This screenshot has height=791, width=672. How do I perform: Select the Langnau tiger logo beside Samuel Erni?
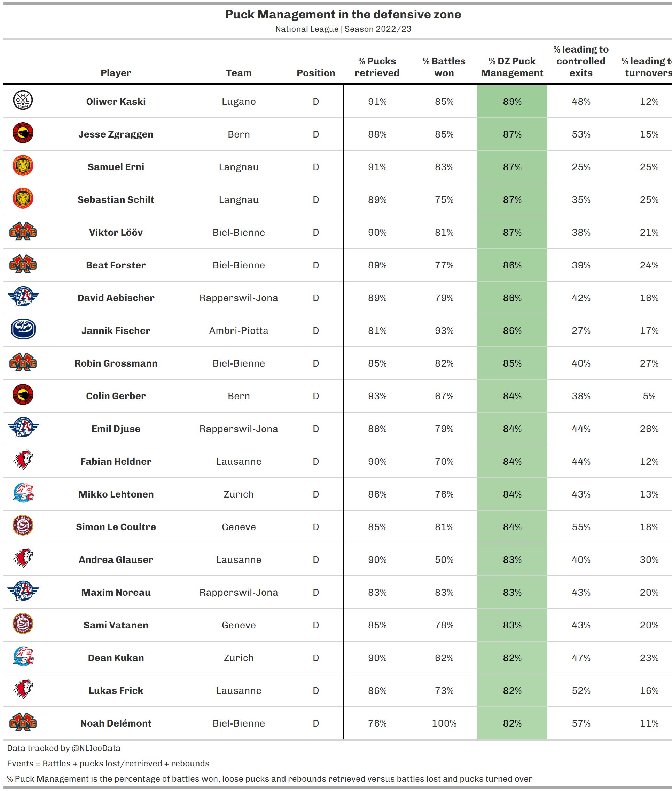pyautogui.click(x=23, y=166)
